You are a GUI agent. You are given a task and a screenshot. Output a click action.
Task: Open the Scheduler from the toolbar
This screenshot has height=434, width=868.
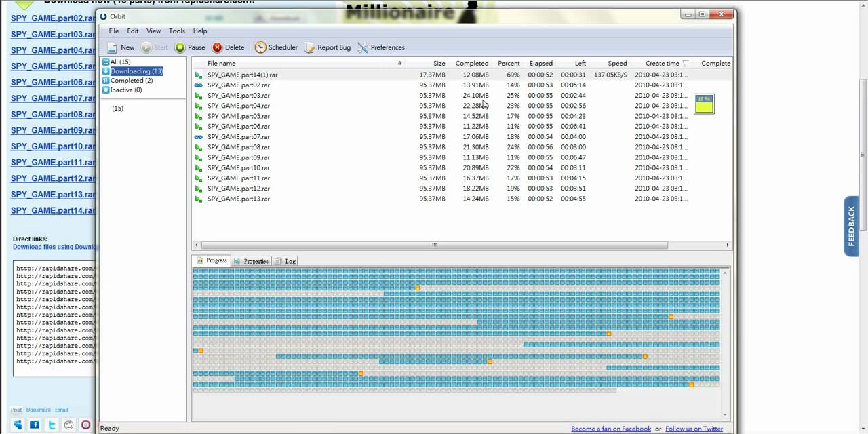pyautogui.click(x=276, y=47)
